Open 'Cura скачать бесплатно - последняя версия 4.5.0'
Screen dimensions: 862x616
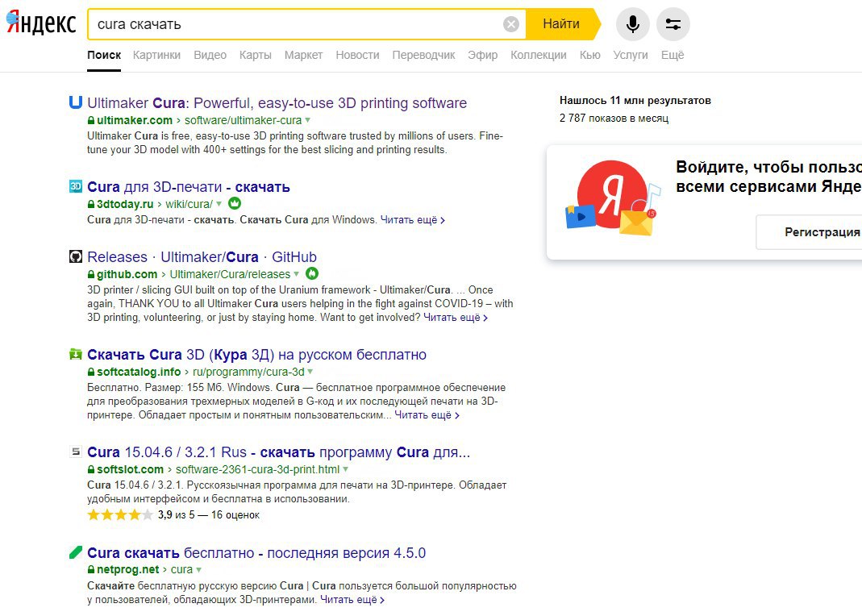tap(256, 553)
